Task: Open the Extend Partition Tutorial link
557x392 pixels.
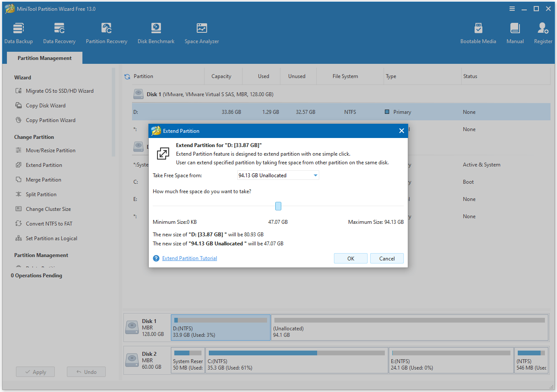Action: click(x=189, y=258)
